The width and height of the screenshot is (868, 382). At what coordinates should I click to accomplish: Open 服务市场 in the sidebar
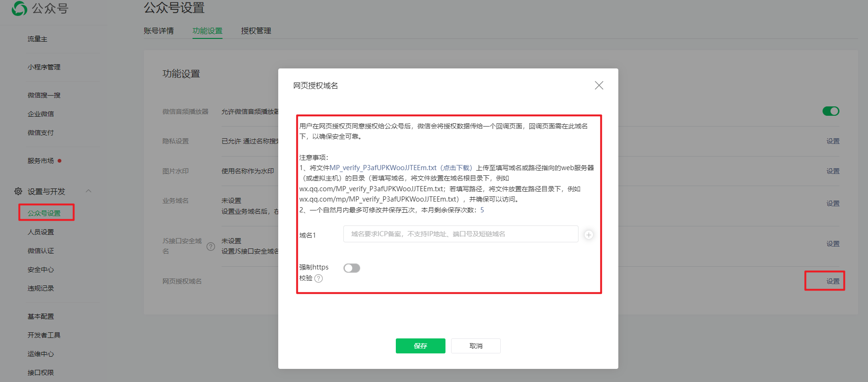(x=41, y=161)
